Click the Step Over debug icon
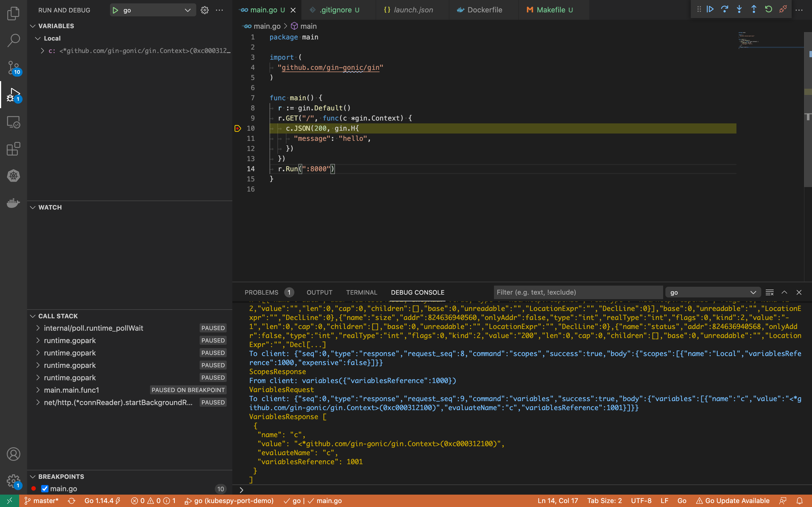 724,9
